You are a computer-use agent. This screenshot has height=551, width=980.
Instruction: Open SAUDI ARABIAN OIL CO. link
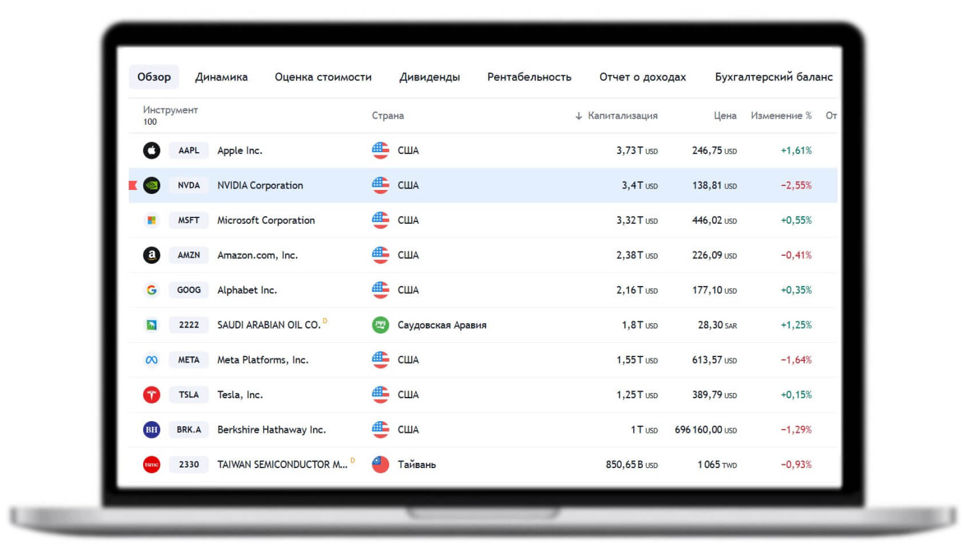coord(269,325)
